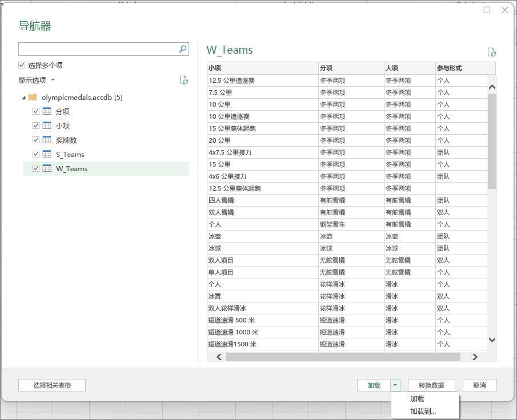
Task: Select the 奖牌数 tree item
Action: tap(66, 140)
